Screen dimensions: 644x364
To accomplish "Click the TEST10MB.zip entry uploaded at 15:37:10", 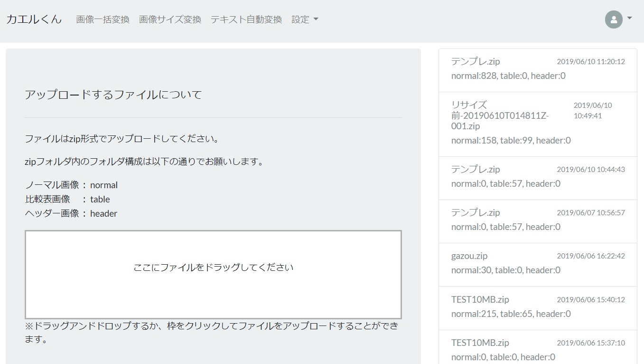I will pos(480,343).
